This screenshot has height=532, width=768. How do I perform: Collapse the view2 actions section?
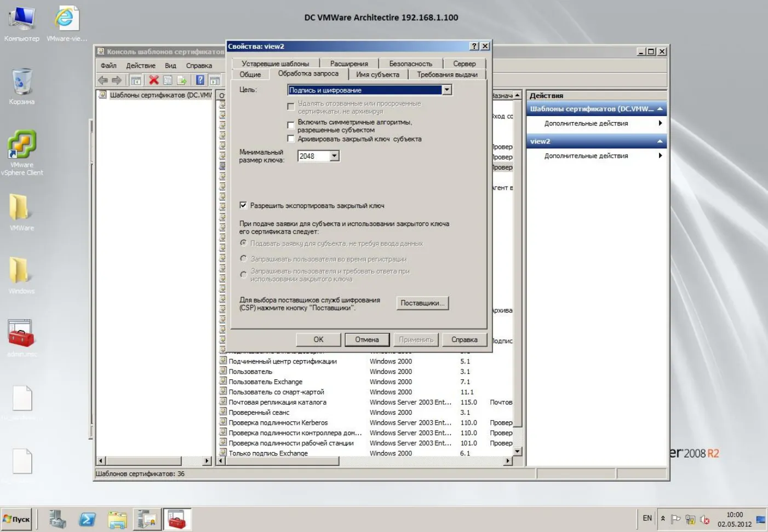coord(660,141)
